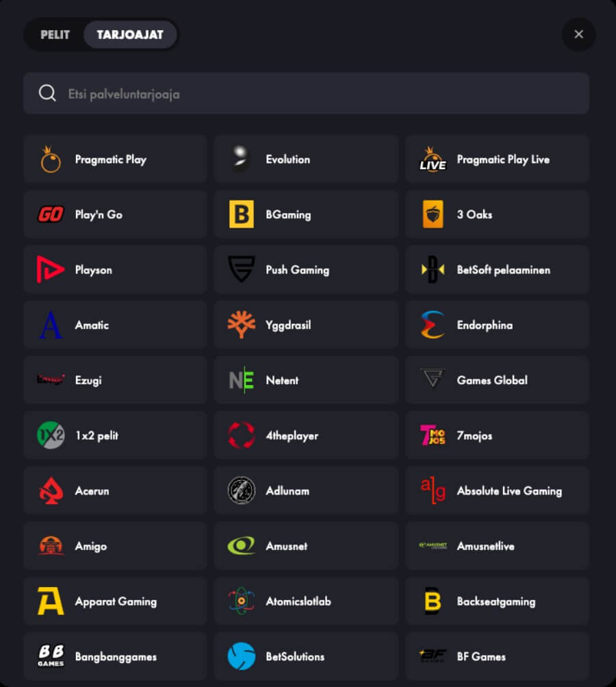This screenshot has width=616, height=687.
Task: Select Pragmatic Play Live provider
Action: (497, 159)
